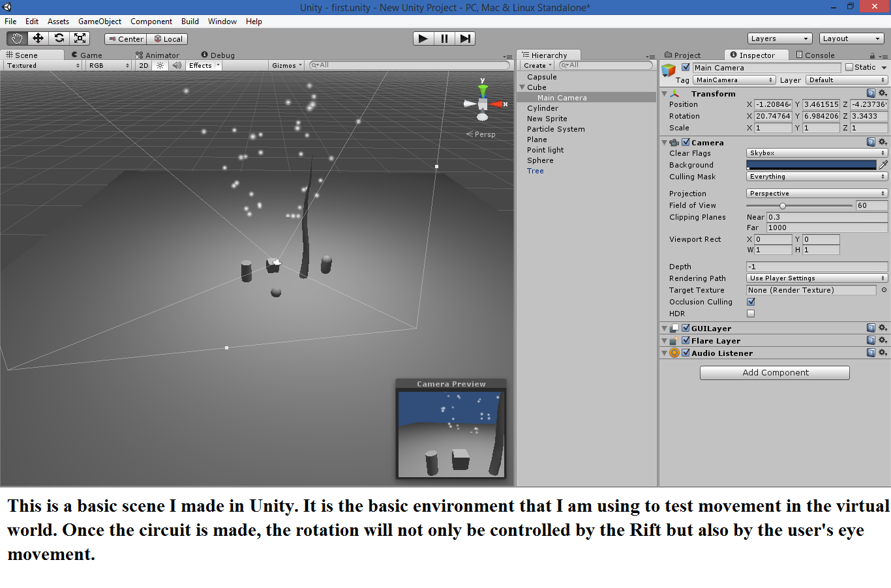This screenshot has height=588, width=891.
Task: Click the game object cube icon
Action: tap(669, 70)
